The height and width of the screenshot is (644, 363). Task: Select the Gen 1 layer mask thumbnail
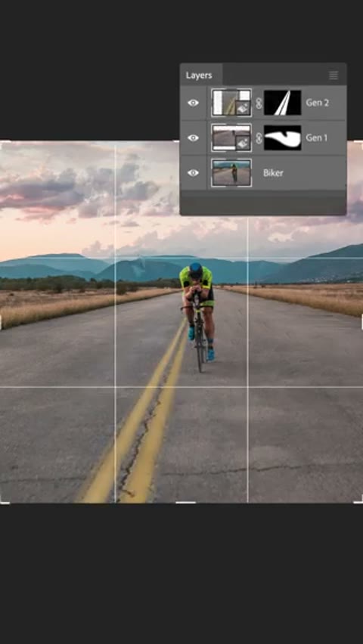tap(282, 138)
